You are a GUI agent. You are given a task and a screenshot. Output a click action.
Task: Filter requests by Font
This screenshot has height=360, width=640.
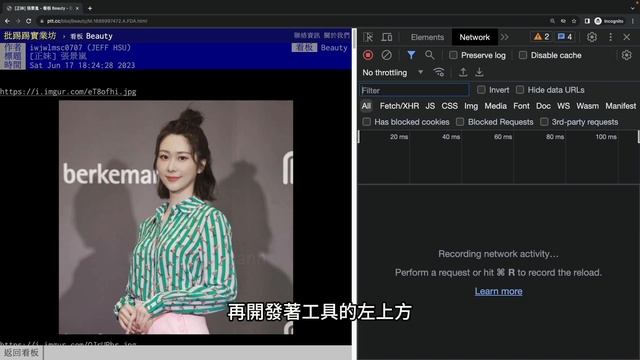[521, 106]
